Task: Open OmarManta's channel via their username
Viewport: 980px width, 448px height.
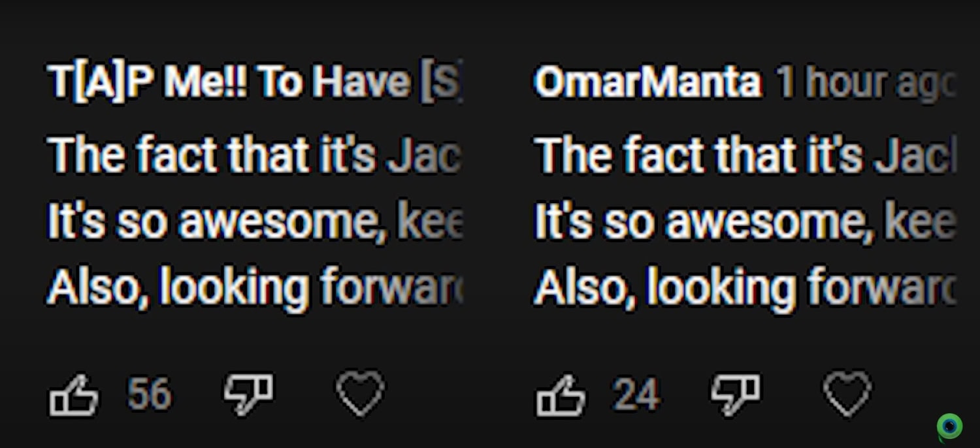Action: click(x=647, y=82)
